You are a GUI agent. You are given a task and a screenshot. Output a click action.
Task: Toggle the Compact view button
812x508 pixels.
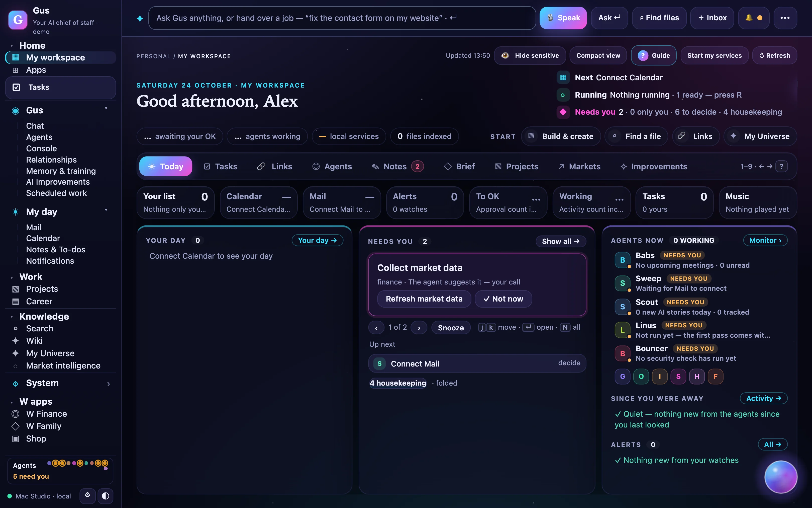coord(598,55)
